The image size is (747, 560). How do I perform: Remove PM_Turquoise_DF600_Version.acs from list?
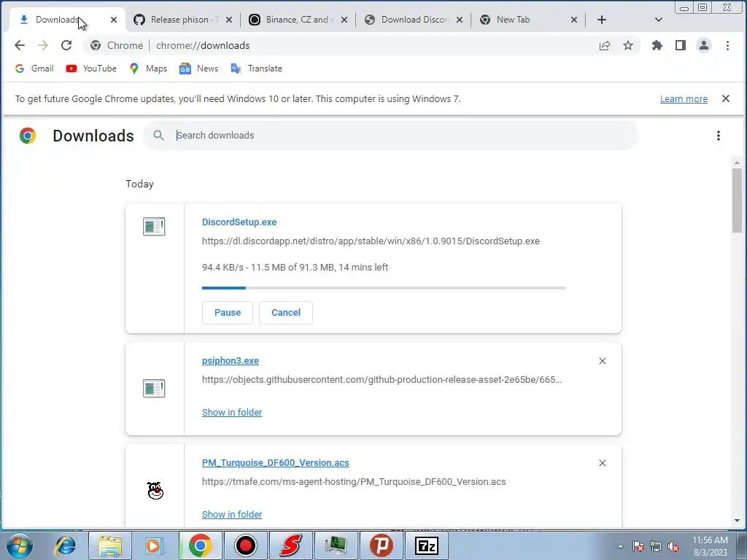pos(602,463)
